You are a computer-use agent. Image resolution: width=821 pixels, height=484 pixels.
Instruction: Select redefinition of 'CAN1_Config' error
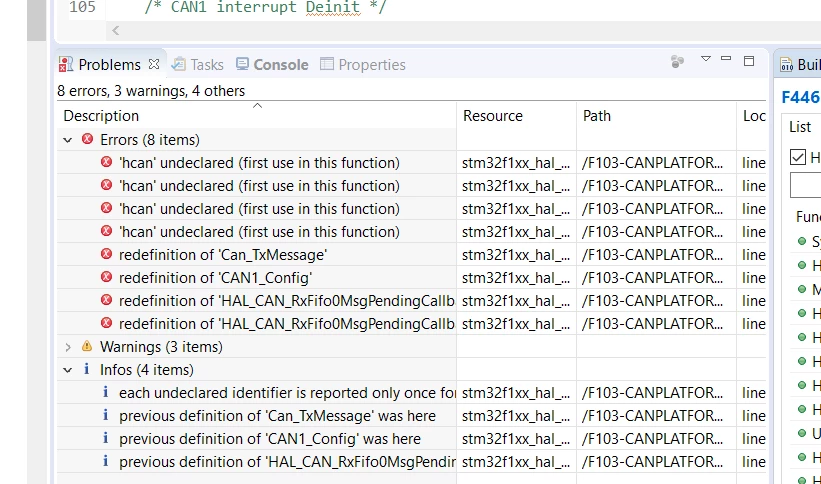tap(215, 278)
